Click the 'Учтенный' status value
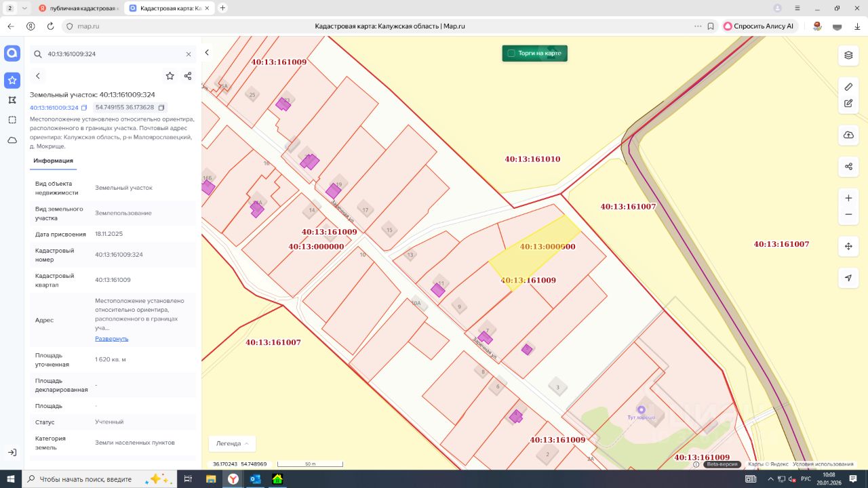Viewport: 868px width, 488px height. (x=109, y=422)
